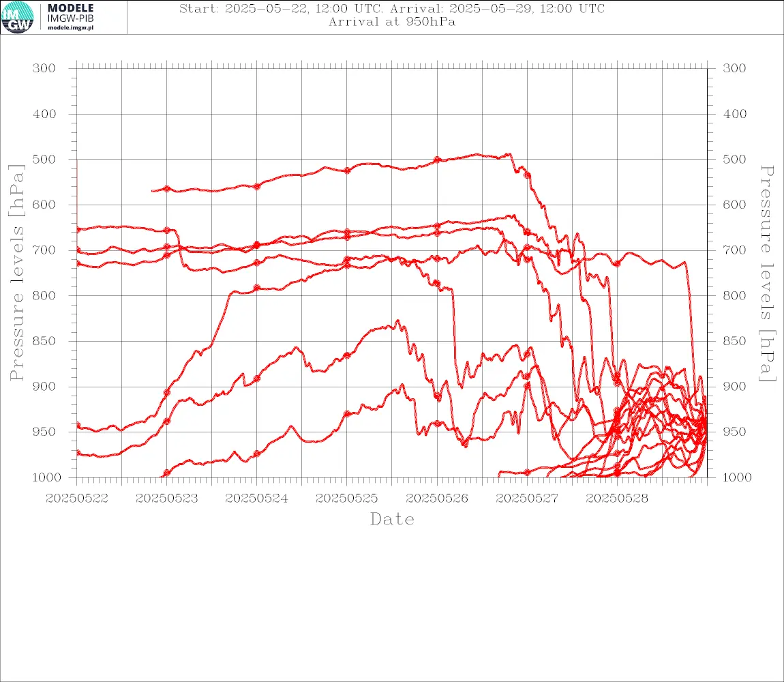The image size is (784, 682).
Task: Click the trajectory marker on 20250528 near 730 hPa
Action: click(x=617, y=263)
